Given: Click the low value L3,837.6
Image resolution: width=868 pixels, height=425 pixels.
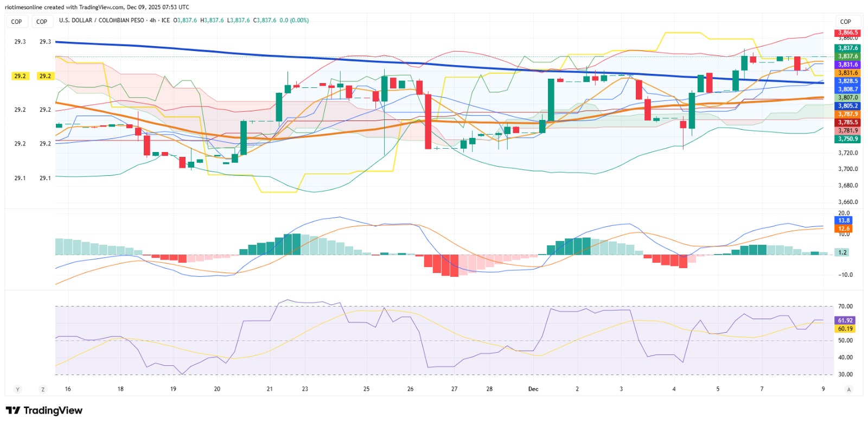Looking at the screenshot, I should (x=238, y=21).
